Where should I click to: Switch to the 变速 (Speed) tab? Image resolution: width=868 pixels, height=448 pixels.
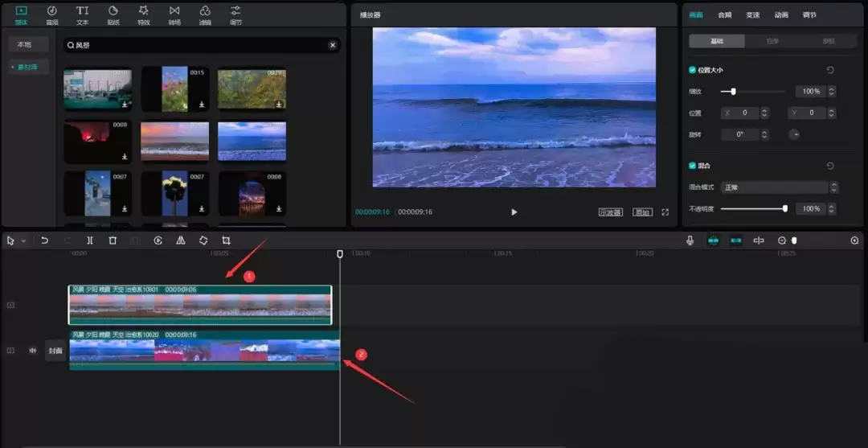tap(752, 14)
